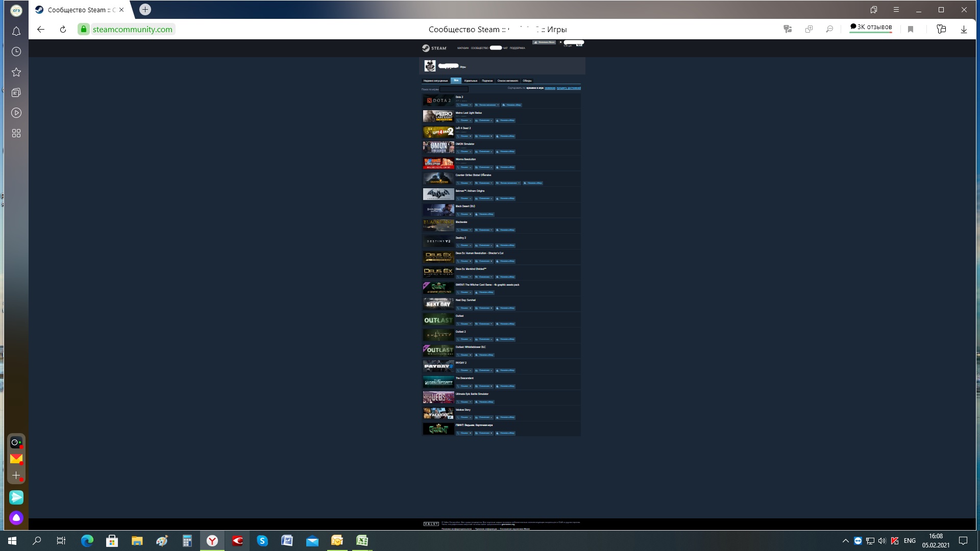This screenshot has height=551, width=980.
Task: Expand OMON Simulator stats dropdown
Action: [x=484, y=152]
